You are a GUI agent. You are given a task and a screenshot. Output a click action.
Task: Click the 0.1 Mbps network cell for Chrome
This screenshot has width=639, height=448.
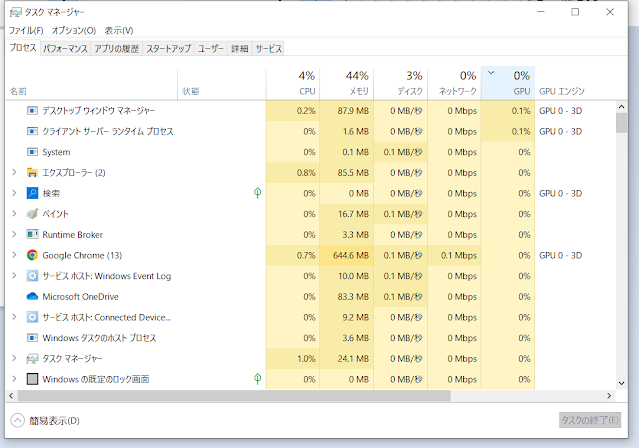coord(454,255)
